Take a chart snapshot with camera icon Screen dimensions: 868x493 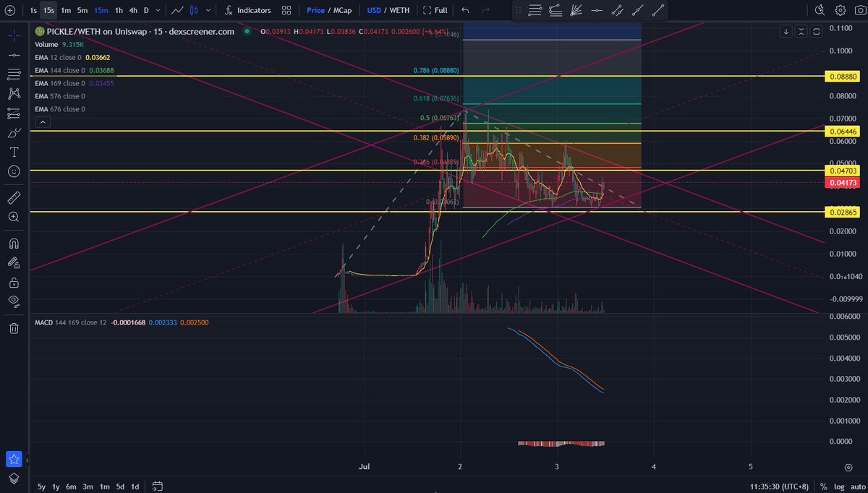pos(859,11)
